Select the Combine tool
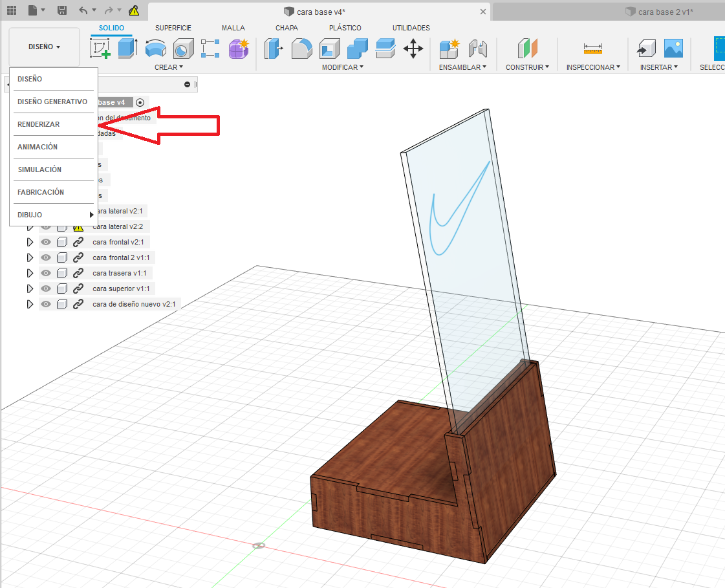725x588 pixels. tap(358, 49)
